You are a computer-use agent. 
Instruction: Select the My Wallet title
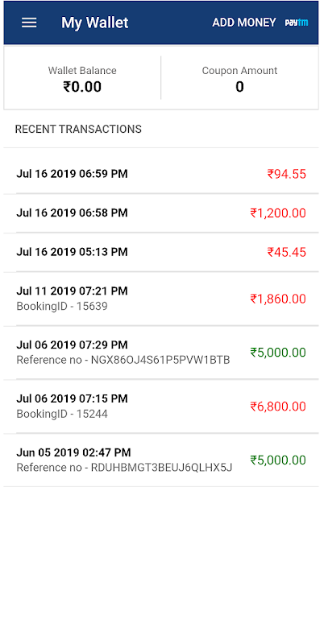coord(94,23)
